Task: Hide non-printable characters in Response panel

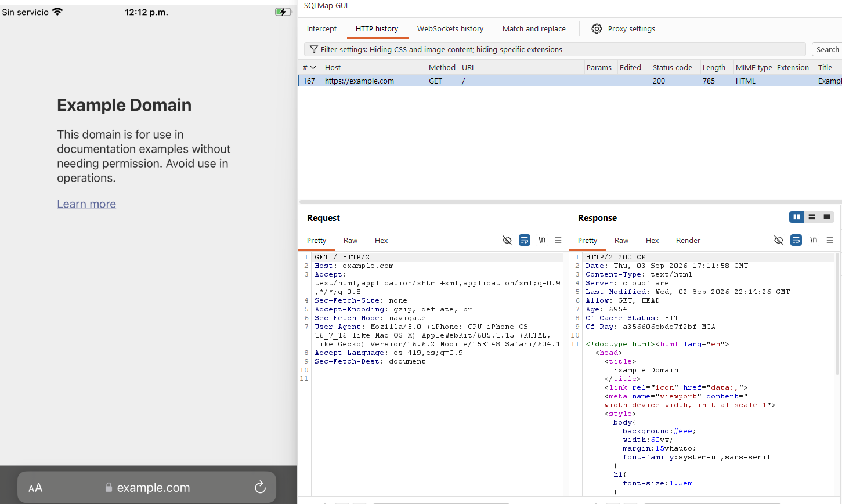Action: (x=779, y=240)
